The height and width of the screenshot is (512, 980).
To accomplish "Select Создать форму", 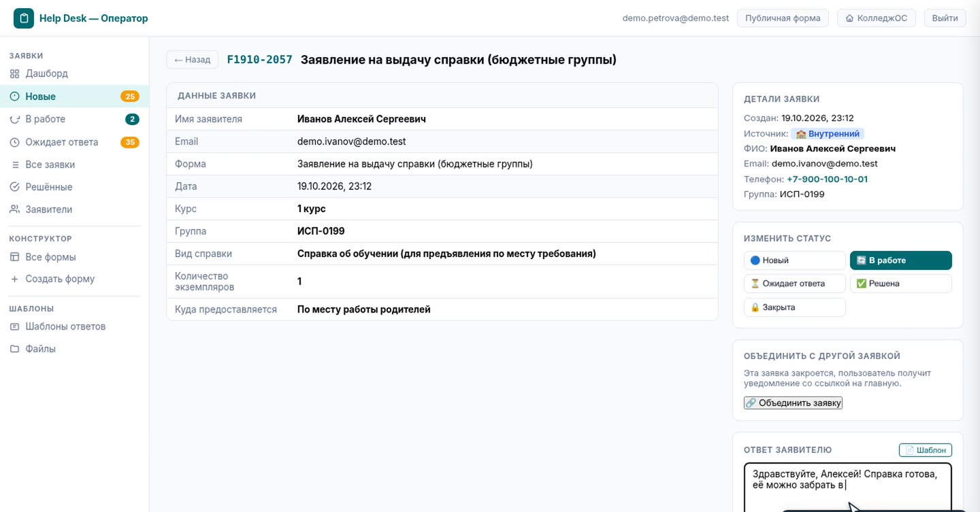I will coord(74,279).
